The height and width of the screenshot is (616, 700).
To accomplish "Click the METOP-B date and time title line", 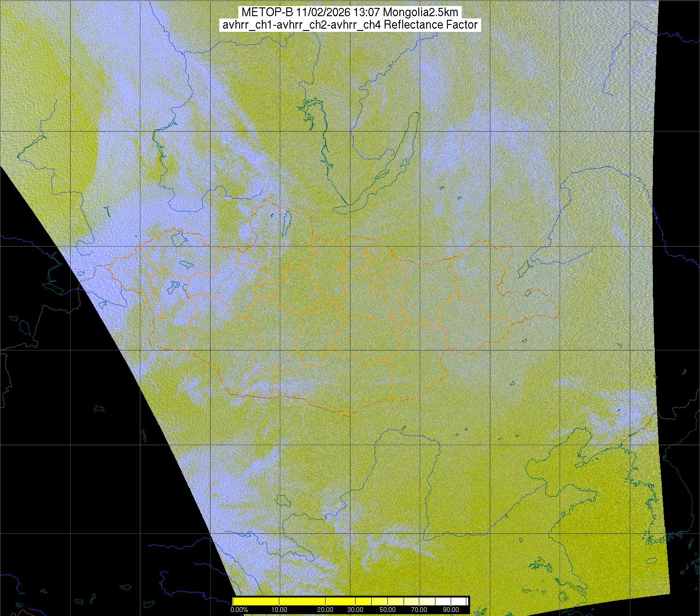I will 350,12.
